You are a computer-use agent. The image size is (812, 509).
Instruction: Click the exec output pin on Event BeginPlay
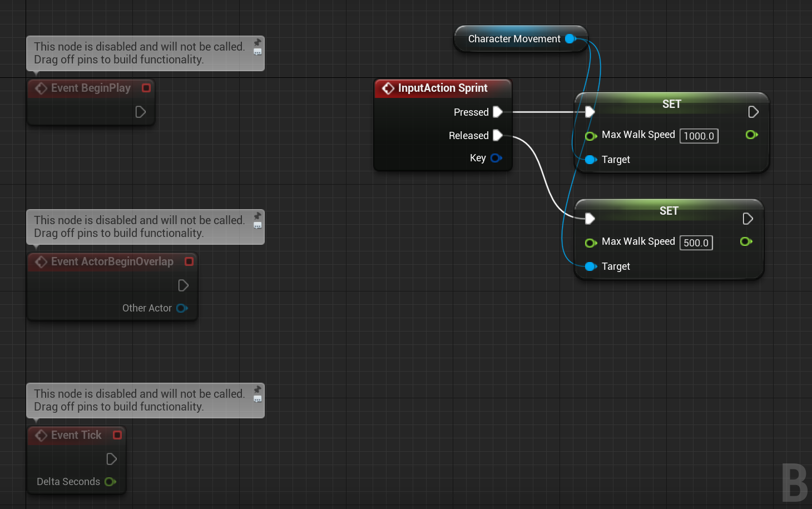140,112
